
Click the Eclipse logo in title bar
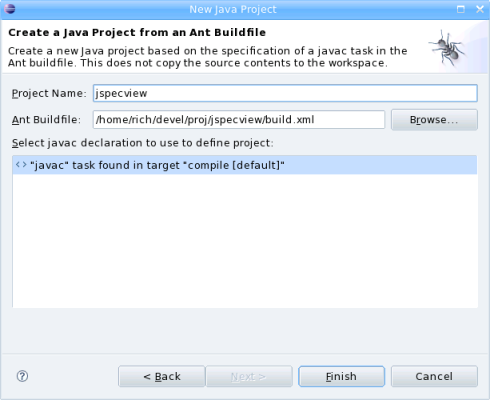pos(10,9)
